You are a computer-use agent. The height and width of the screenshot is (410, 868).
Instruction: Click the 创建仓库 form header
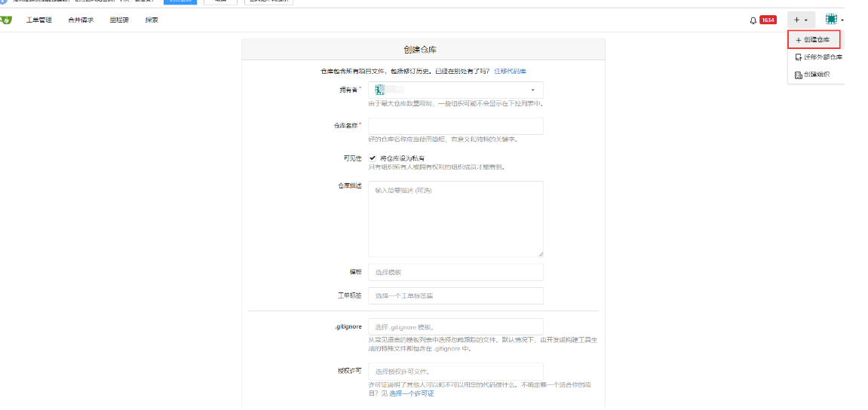pyautogui.click(x=423, y=50)
